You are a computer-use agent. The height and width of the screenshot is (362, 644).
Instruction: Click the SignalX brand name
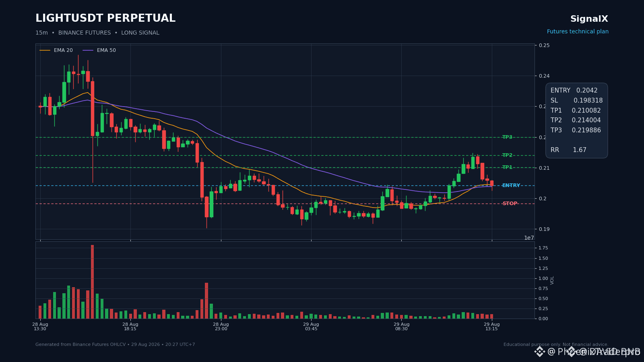click(589, 19)
